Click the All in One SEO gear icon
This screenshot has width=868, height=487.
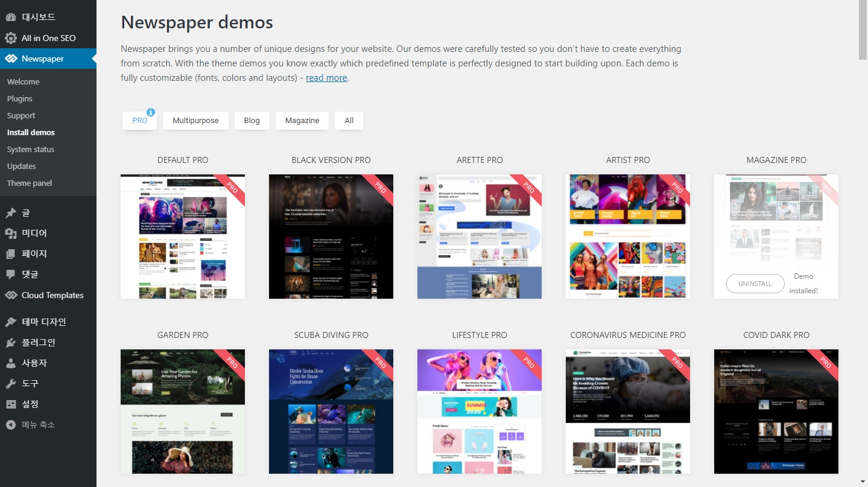pos(11,38)
